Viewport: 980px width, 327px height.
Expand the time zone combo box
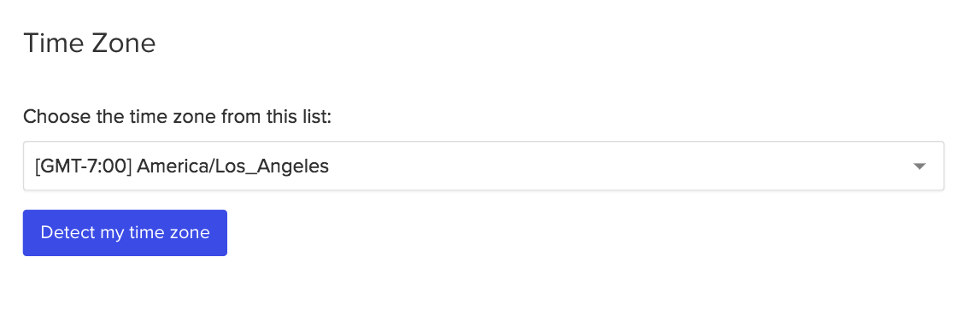click(x=483, y=166)
